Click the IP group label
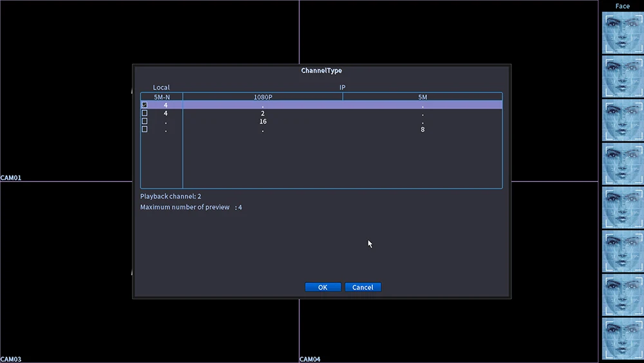This screenshot has height=363, width=644. click(x=342, y=87)
